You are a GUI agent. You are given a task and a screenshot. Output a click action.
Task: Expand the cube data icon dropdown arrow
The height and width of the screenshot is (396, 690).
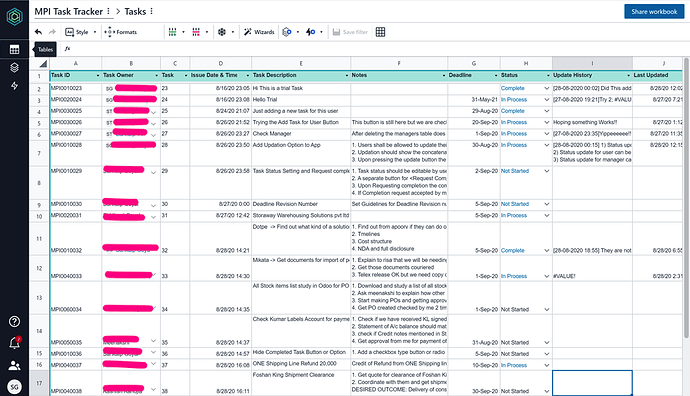pyautogui.click(x=297, y=32)
